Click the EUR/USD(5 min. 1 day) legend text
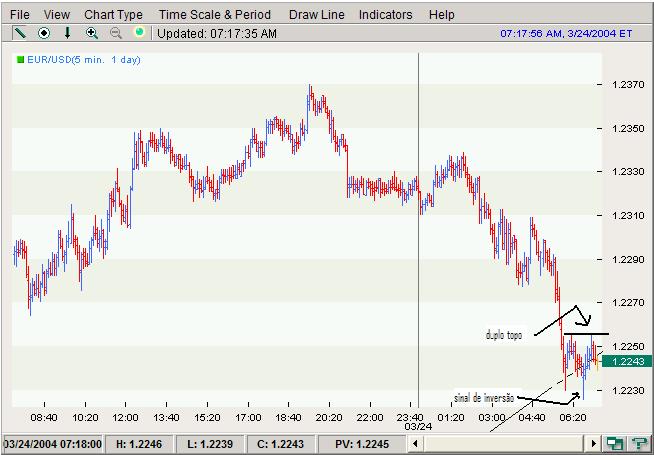This screenshot has height=455, width=654. pos(84,60)
